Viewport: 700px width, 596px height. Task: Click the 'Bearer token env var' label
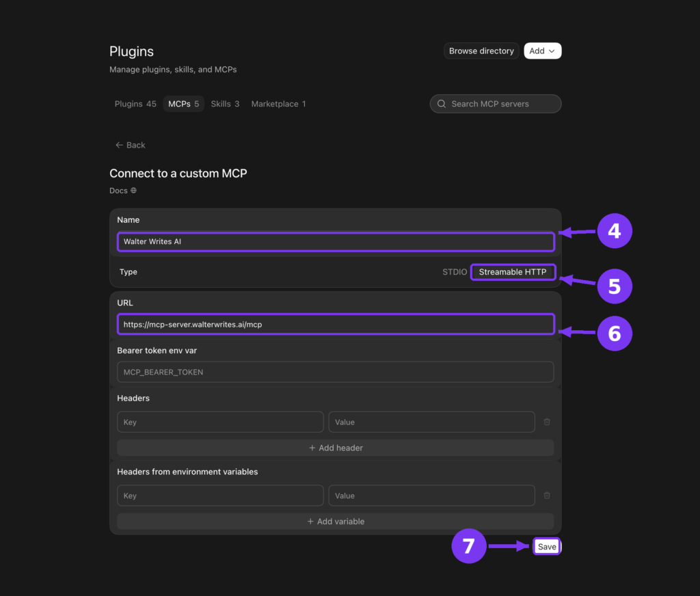[157, 351]
